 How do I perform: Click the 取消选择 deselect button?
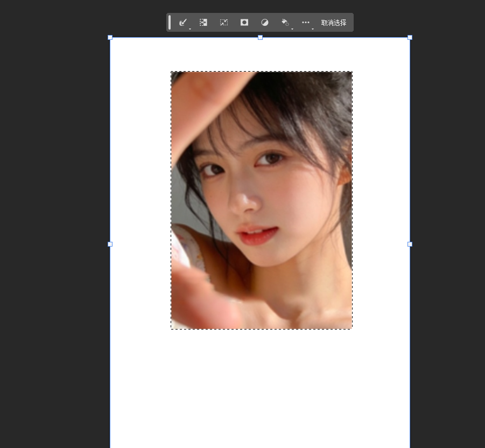coord(334,23)
